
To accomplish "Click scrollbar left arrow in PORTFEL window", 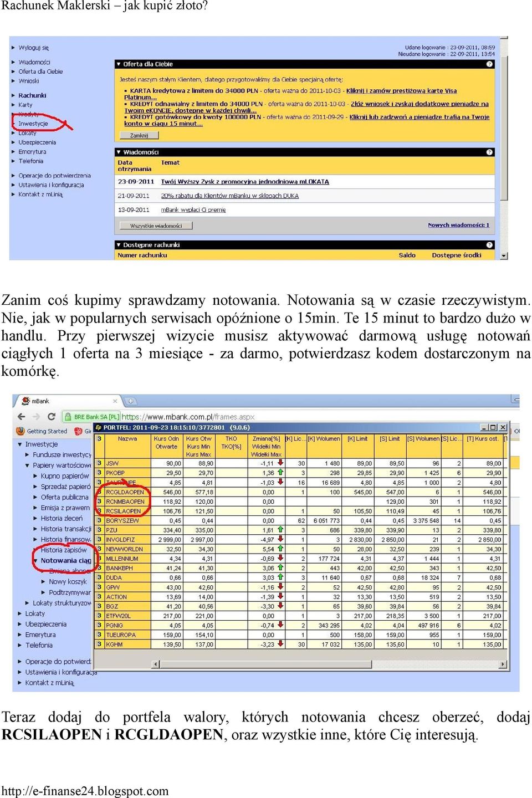I will (156, 664).
